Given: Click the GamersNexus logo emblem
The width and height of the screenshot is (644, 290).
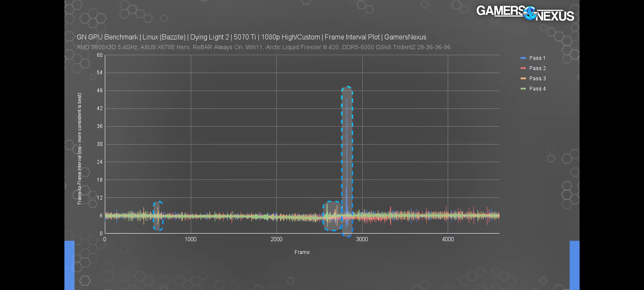Looking at the screenshot, I should [530, 13].
